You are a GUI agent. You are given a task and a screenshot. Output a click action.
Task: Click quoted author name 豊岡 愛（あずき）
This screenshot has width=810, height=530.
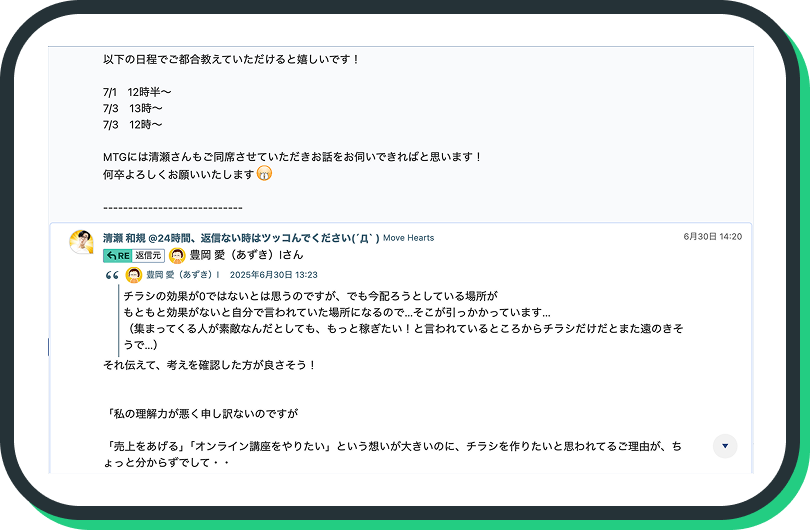point(183,275)
